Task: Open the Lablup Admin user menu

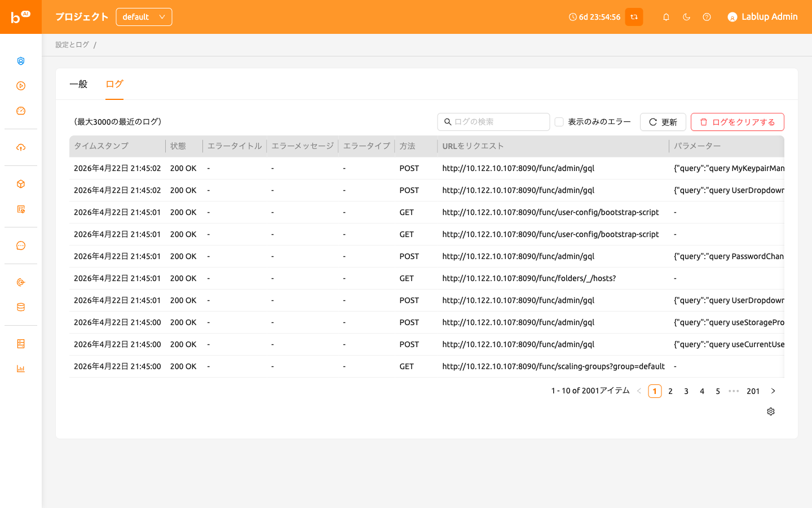Action: (762, 17)
